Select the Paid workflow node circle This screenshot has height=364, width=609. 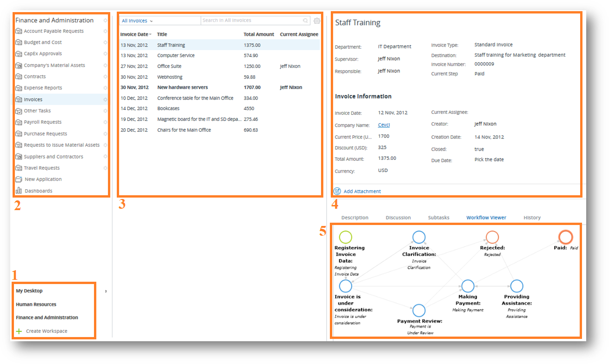coord(565,237)
